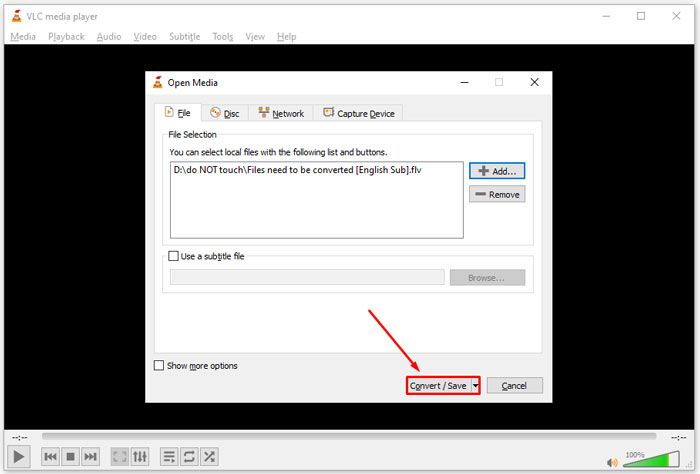Screen dimensions: 700x474
Task: Click the Convert / Save button
Action: click(x=438, y=386)
